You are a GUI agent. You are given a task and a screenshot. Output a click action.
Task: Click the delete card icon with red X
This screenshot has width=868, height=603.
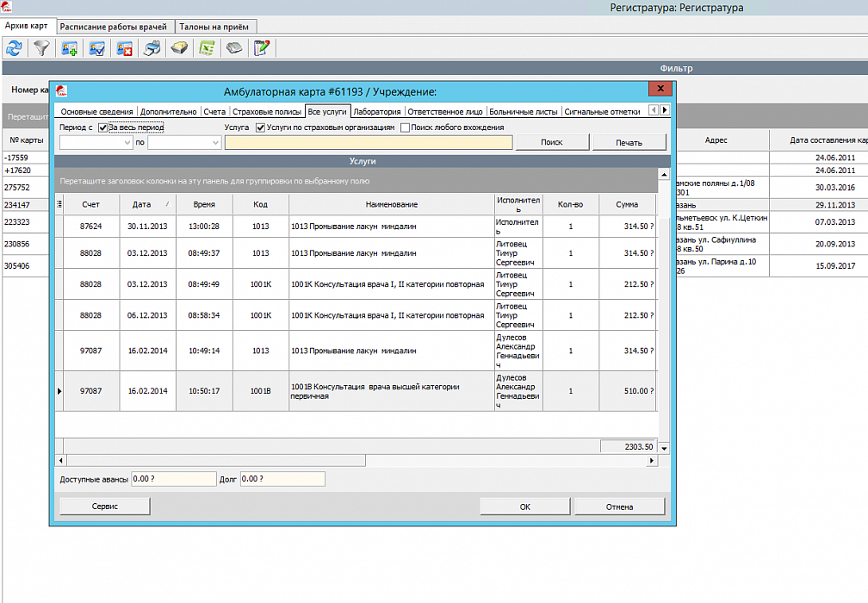pyautogui.click(x=124, y=48)
